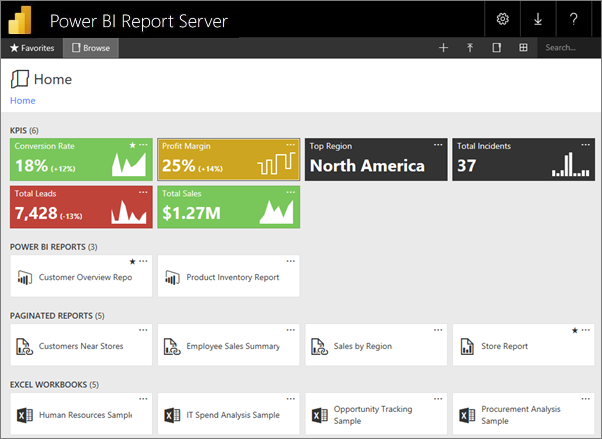Open the ellipsis menu on Sales by Region
This screenshot has width=602, height=439.
pyautogui.click(x=438, y=330)
